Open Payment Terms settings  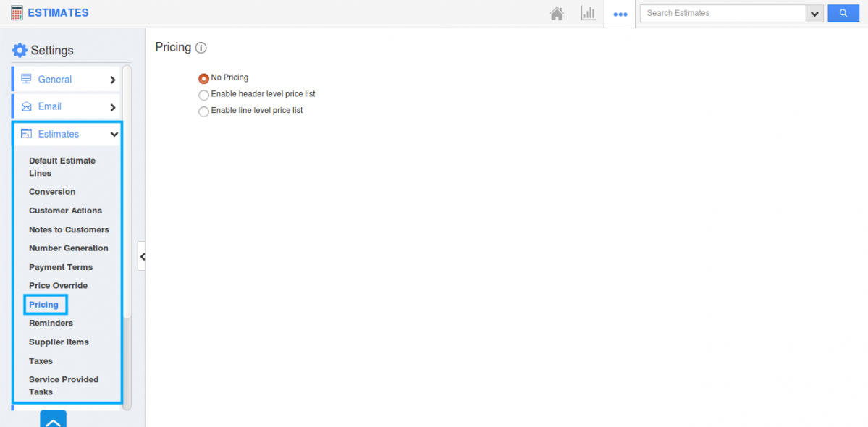61,267
